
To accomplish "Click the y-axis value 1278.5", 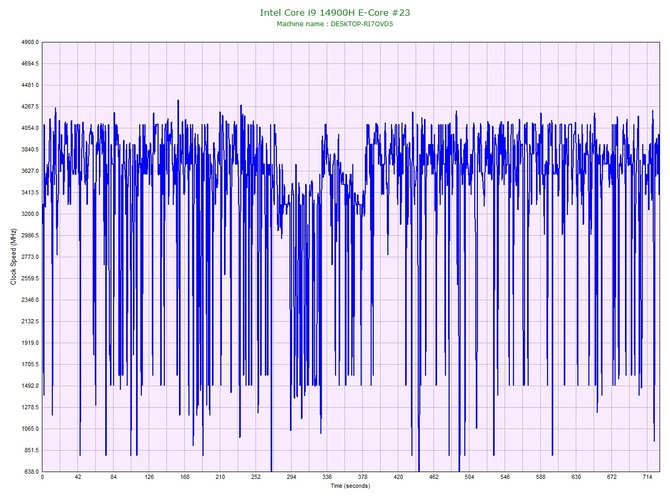I will tap(30, 407).
